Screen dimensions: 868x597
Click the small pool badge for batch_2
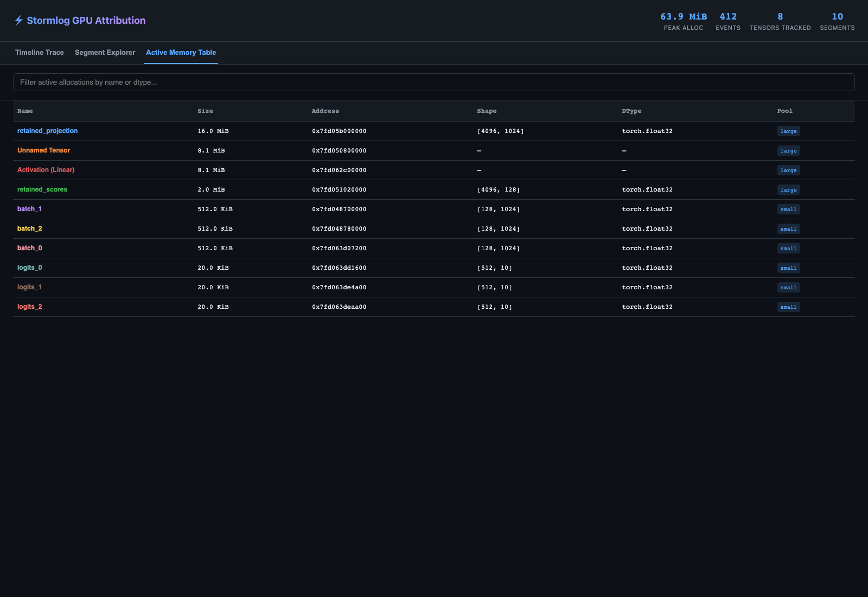click(788, 229)
